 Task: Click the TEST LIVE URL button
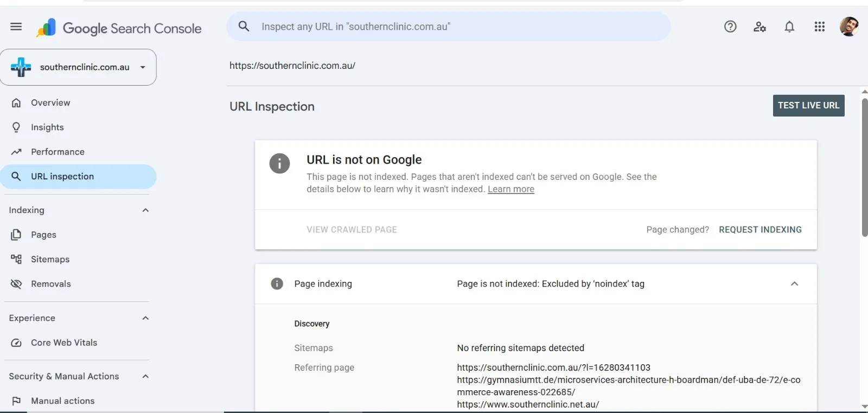(808, 106)
